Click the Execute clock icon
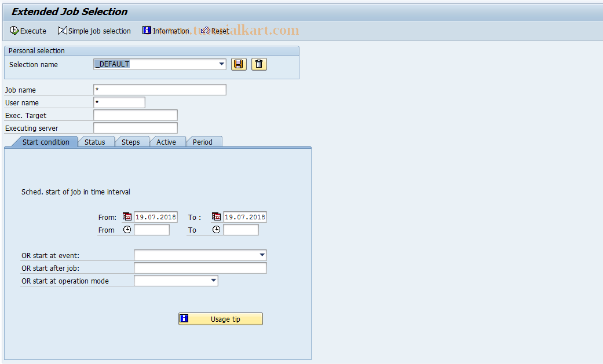The width and height of the screenshot is (603, 364). click(x=14, y=30)
